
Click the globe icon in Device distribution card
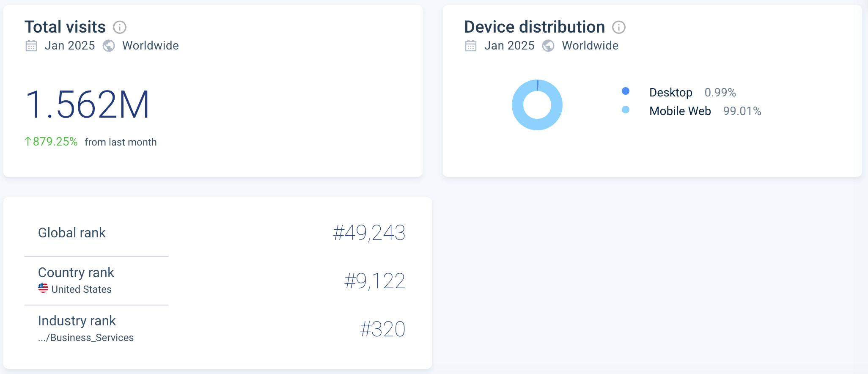point(549,46)
